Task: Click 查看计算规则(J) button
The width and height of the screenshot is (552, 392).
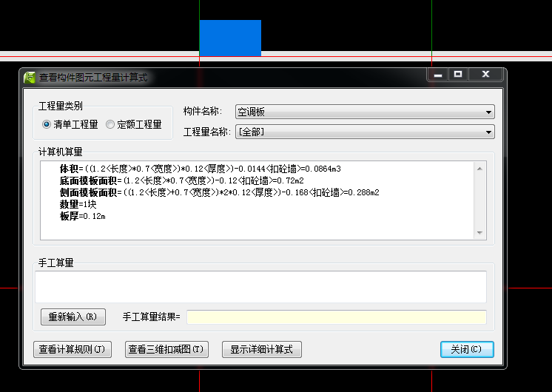Action: click(x=73, y=349)
